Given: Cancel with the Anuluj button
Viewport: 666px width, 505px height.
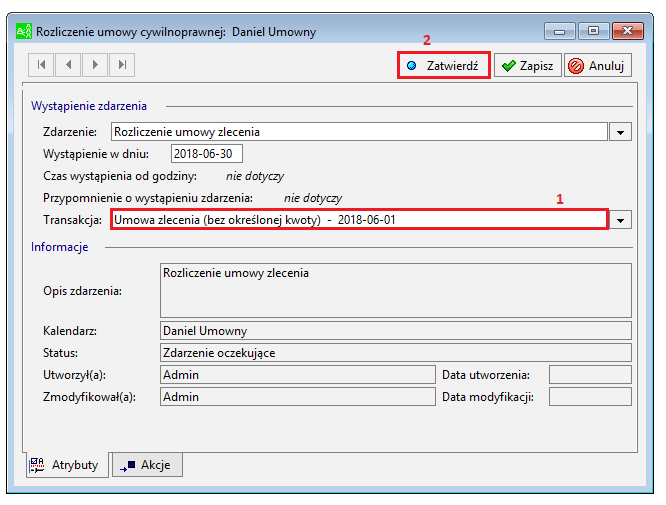Looking at the screenshot, I should (x=598, y=65).
